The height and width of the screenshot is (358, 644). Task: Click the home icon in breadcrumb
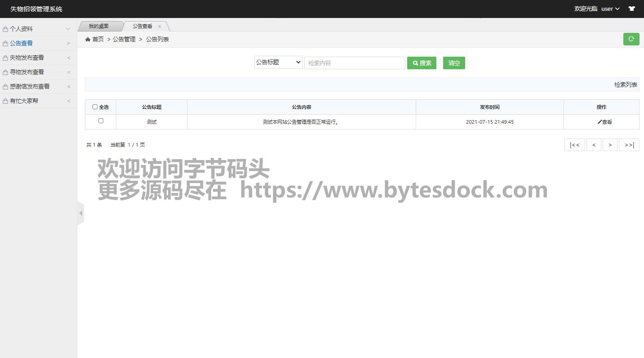[88, 40]
